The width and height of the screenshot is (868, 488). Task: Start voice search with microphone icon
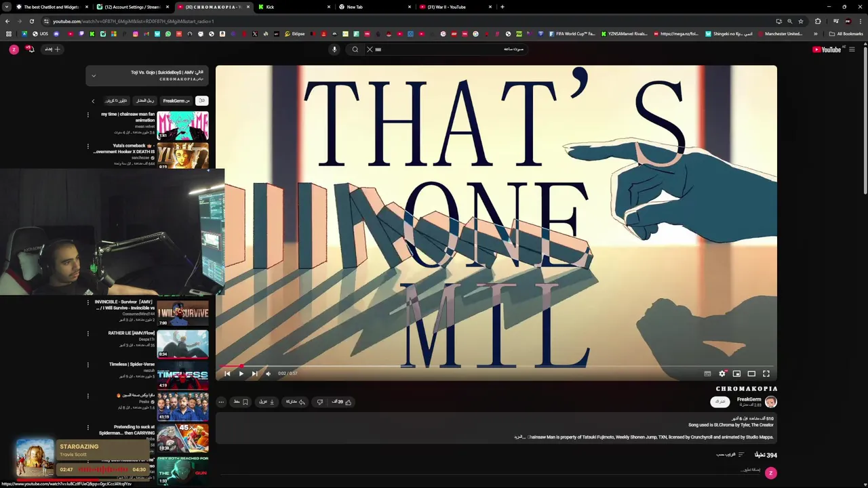point(334,49)
